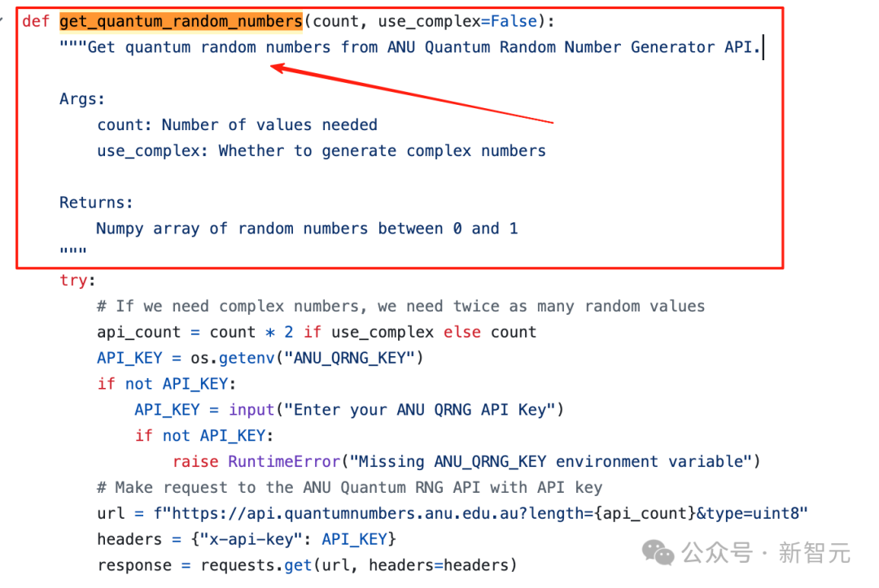Place cursor after "Generator API." in docstring
The image size is (879, 588).
[x=762, y=47]
